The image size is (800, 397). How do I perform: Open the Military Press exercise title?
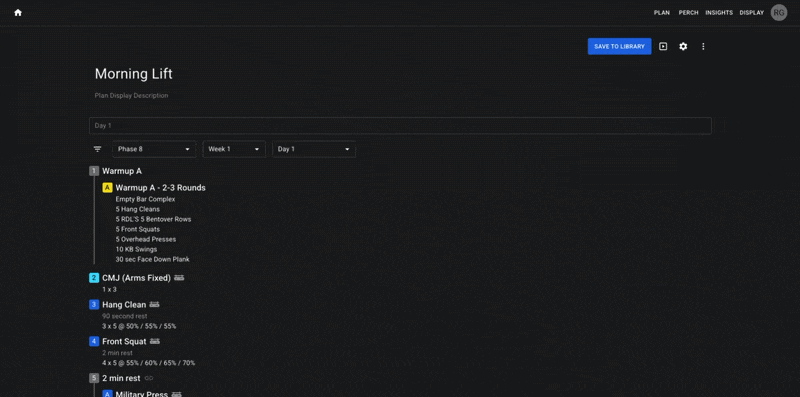coord(142,394)
